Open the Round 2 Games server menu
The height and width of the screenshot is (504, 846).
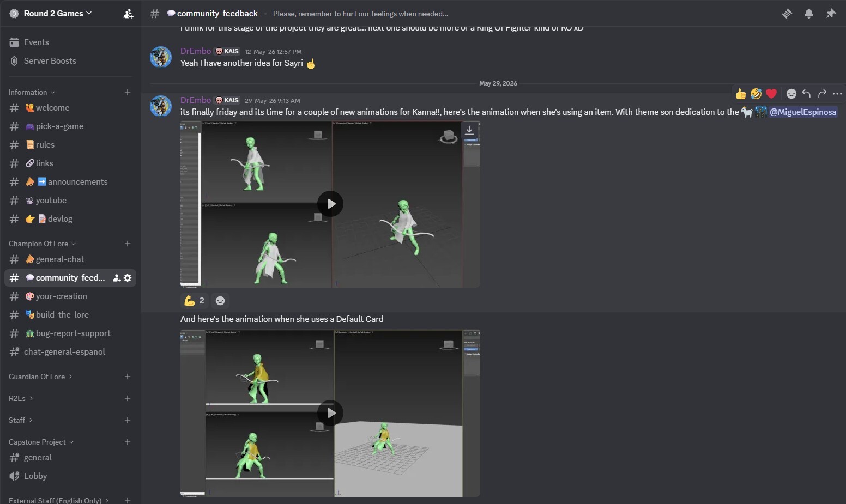(57, 13)
